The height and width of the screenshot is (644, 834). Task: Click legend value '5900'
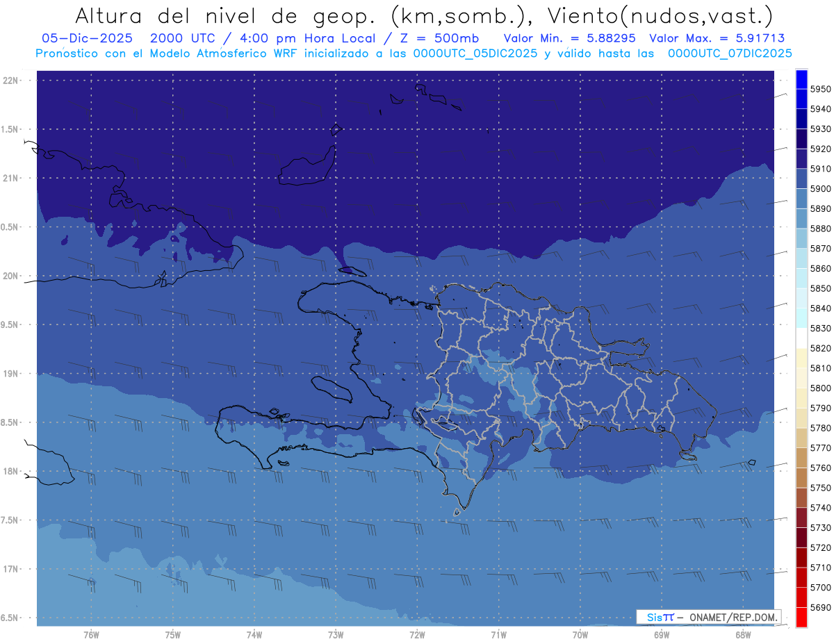821,189
